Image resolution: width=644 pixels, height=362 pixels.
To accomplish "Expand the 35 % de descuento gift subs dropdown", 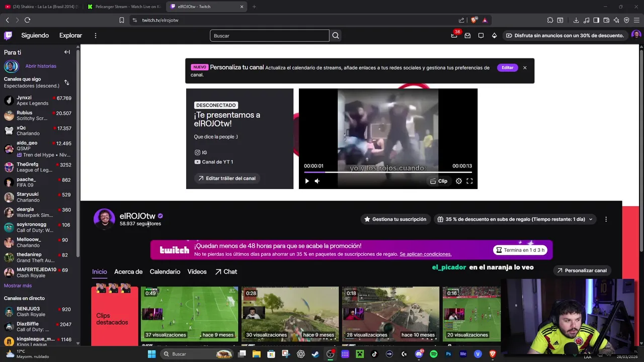I will click(x=515, y=219).
